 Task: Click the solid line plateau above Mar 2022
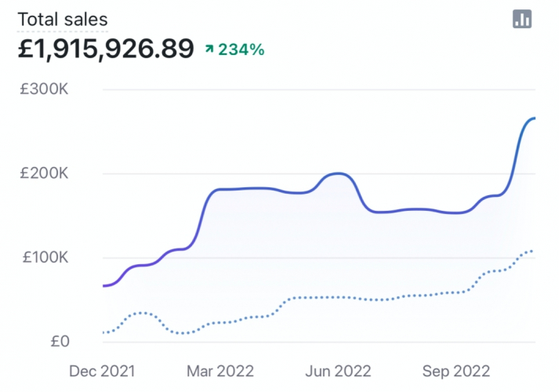[x=243, y=188]
